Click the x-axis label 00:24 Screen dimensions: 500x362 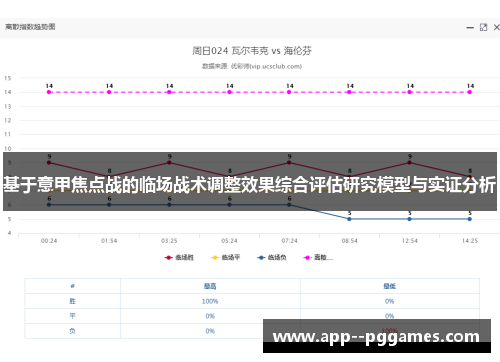pos(49,241)
